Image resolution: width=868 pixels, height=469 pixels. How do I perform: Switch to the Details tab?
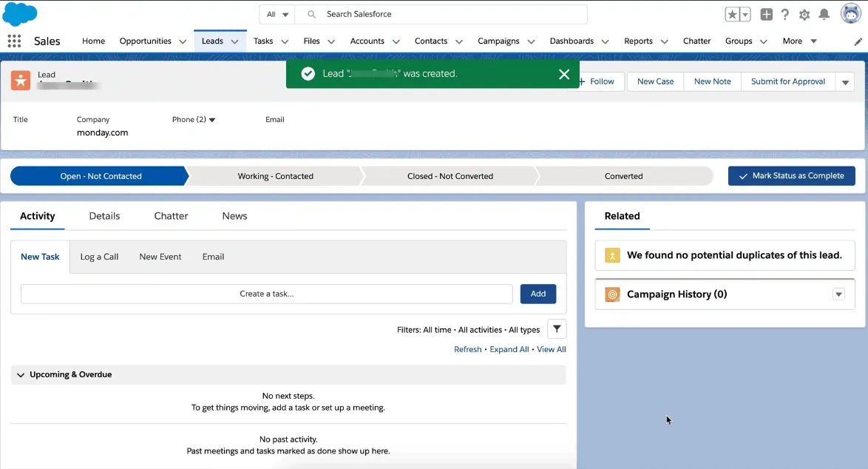(104, 216)
